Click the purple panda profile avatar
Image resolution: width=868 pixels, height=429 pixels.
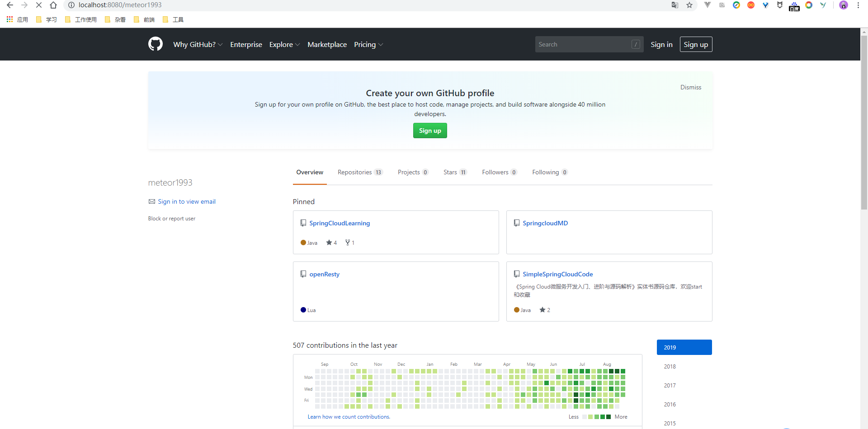[844, 5]
